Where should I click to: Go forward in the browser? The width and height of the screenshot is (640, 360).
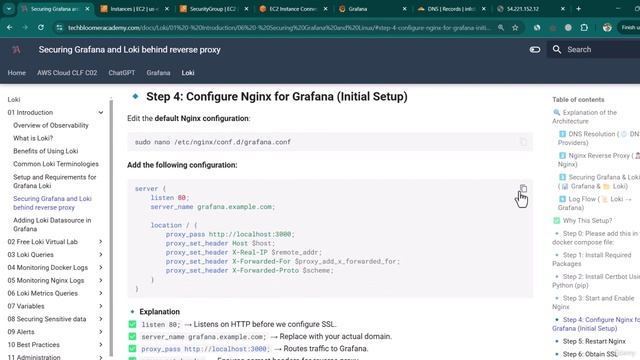pyautogui.click(x=25, y=27)
